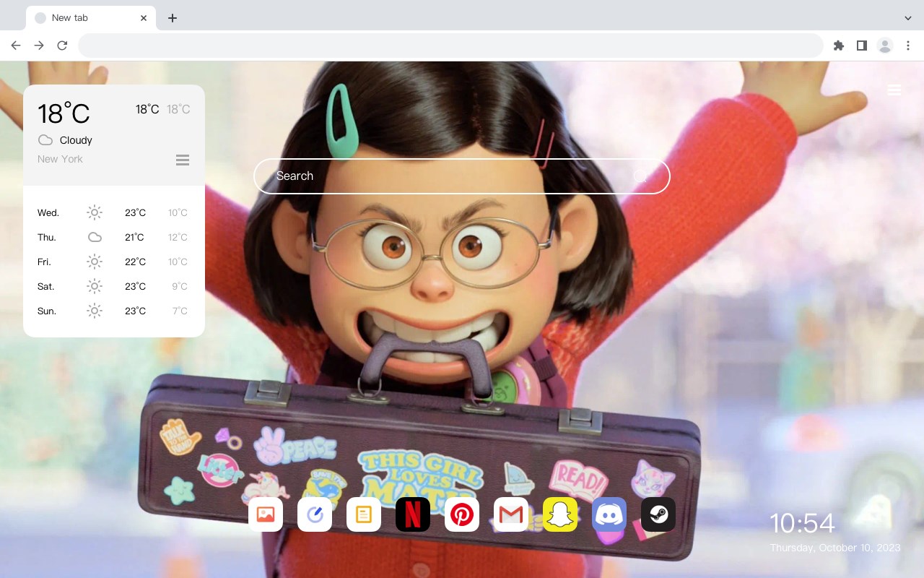Click the Thu. forecast day label
The image size is (924, 578).
pos(47,237)
